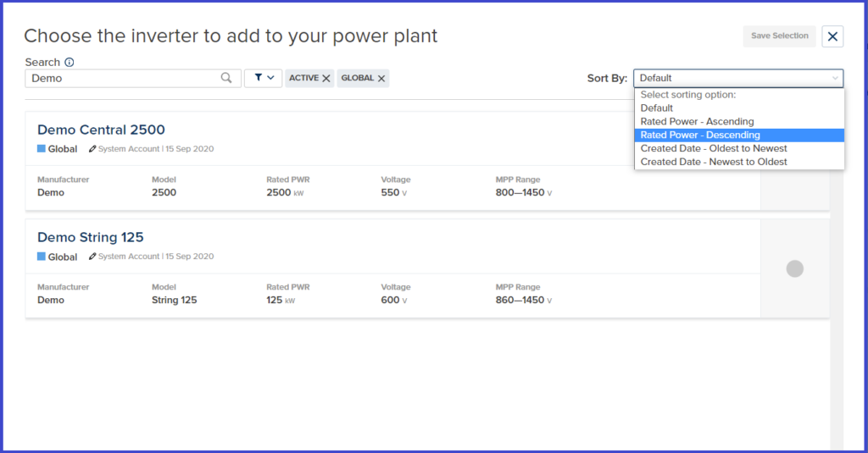Choose the Default sorting option

(739, 108)
